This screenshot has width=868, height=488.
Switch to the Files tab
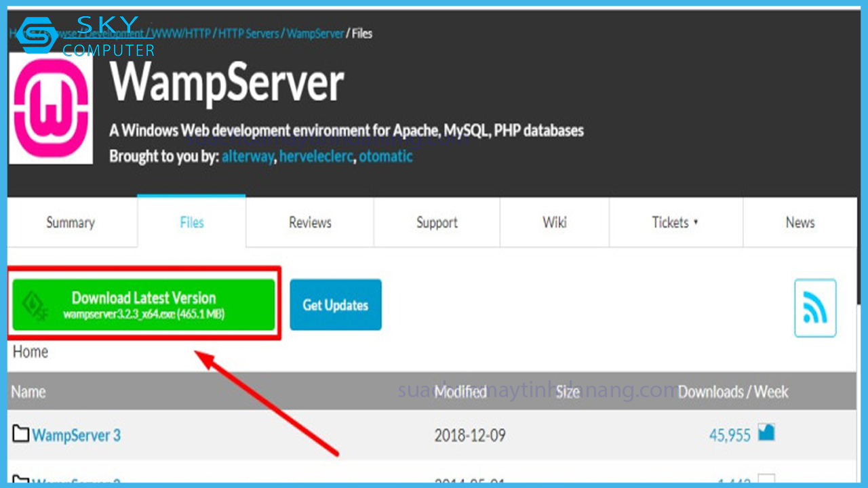tap(192, 222)
